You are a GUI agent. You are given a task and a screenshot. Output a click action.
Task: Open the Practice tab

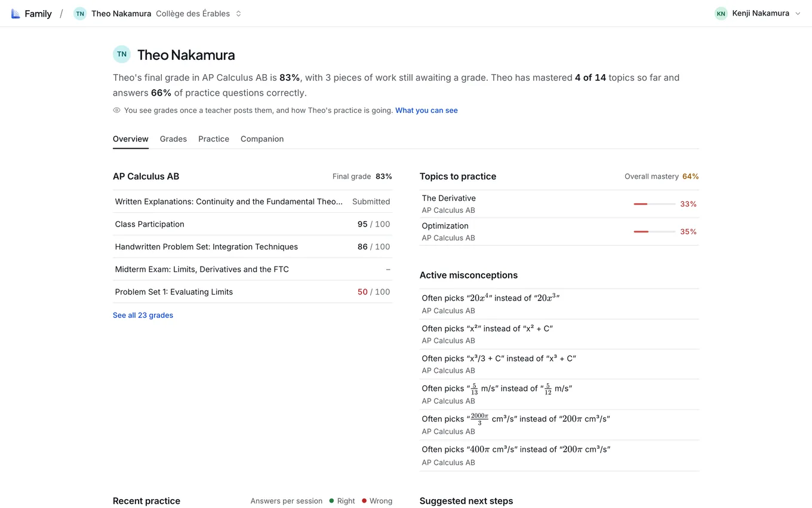tap(214, 139)
